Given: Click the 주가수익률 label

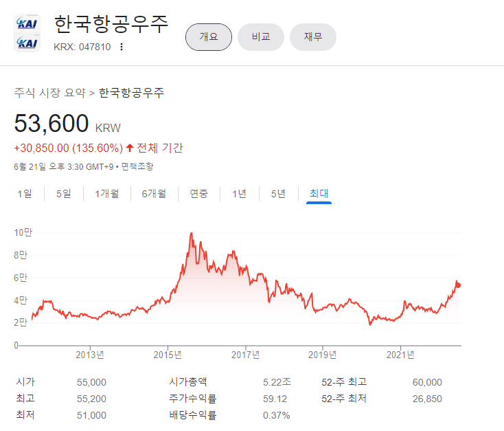Looking at the screenshot, I should (193, 399).
